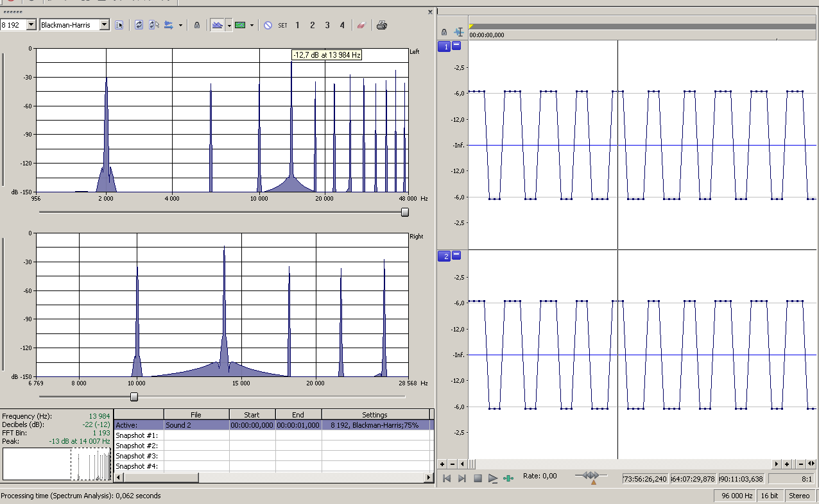The image size is (819, 504).
Task: Open the Blackman-Harris window type dropdown
Action: click(105, 25)
